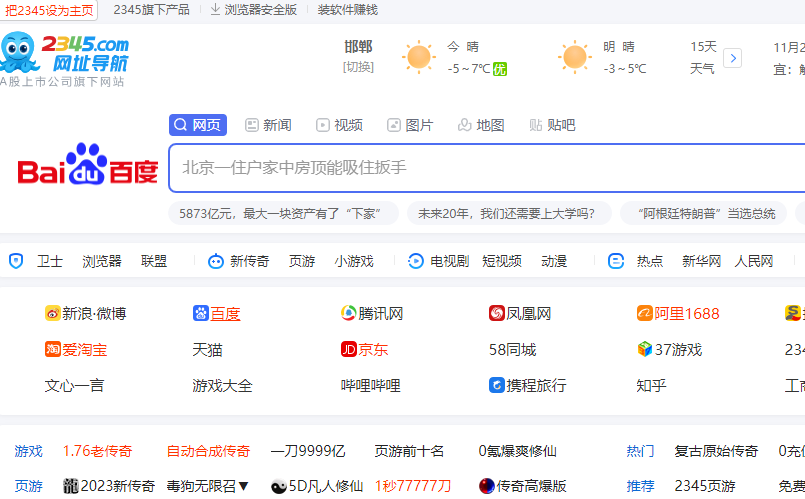Click the Baidu paw icon in site list

pos(200,313)
